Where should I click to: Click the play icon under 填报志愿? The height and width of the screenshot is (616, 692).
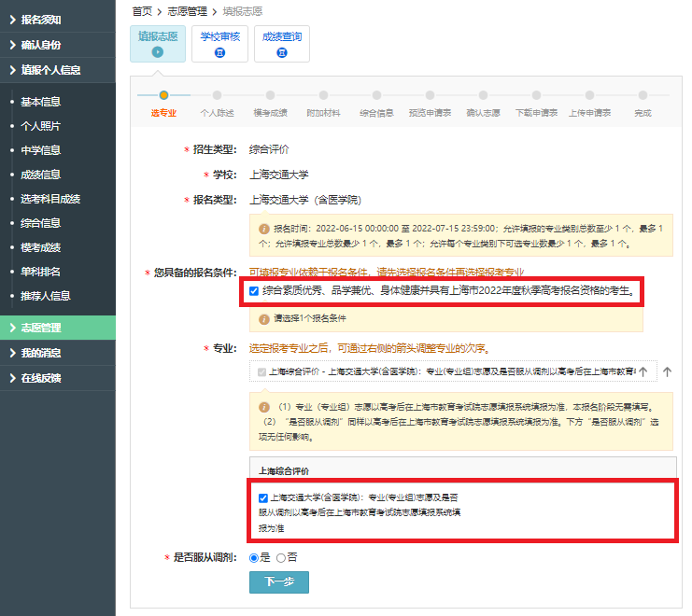click(158, 52)
